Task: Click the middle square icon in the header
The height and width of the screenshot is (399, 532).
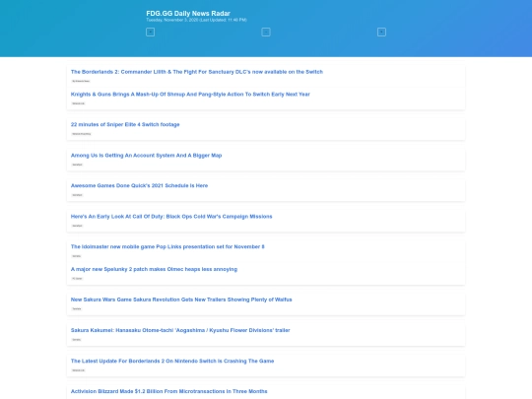Action: [266, 32]
